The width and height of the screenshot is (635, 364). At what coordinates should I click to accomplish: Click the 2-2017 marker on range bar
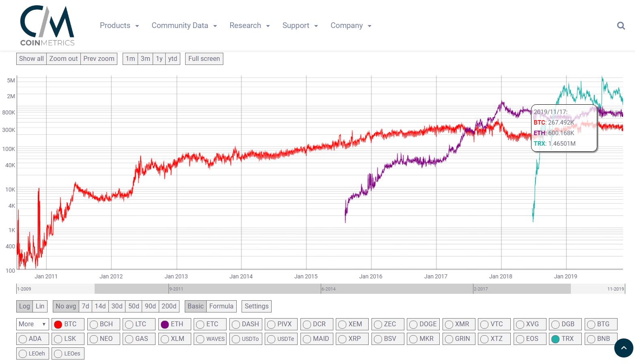(x=481, y=289)
